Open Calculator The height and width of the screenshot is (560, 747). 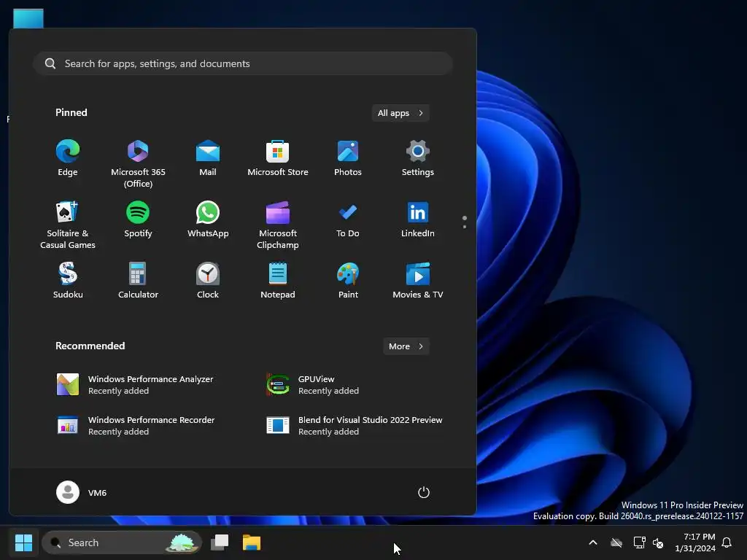point(138,281)
